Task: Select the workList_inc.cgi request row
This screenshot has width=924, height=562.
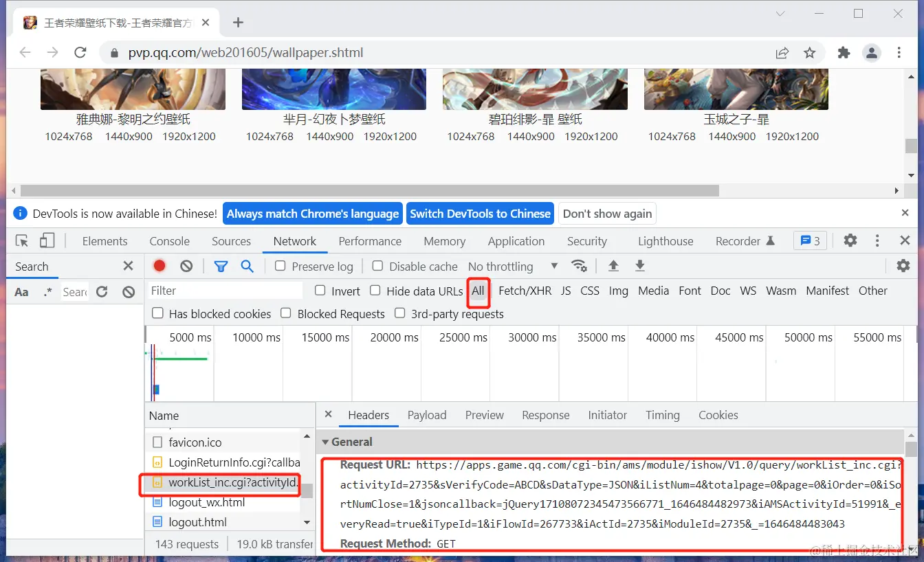Action: pyautogui.click(x=225, y=482)
